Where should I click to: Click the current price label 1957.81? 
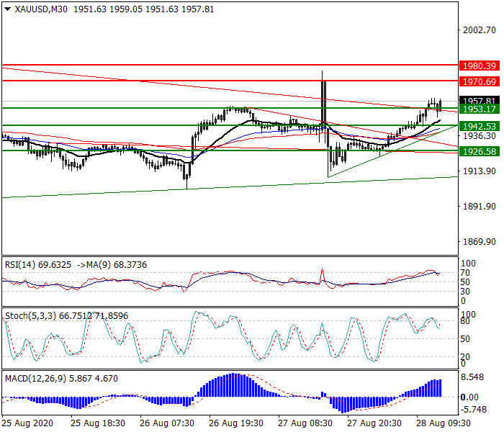pyautogui.click(x=480, y=100)
